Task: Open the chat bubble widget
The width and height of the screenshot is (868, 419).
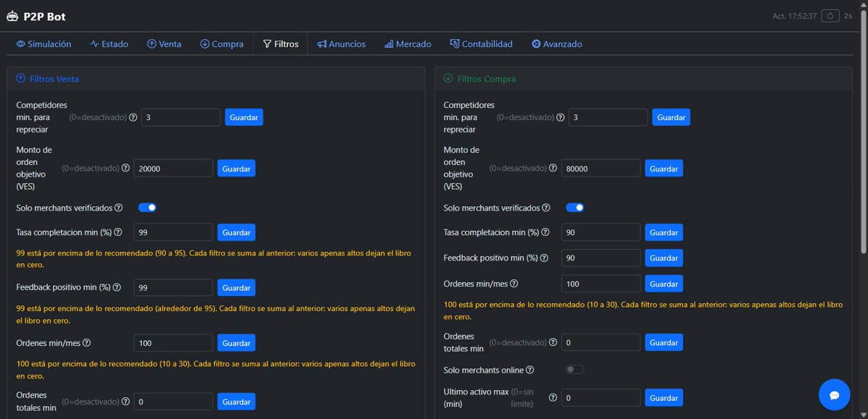Action: pyautogui.click(x=834, y=394)
